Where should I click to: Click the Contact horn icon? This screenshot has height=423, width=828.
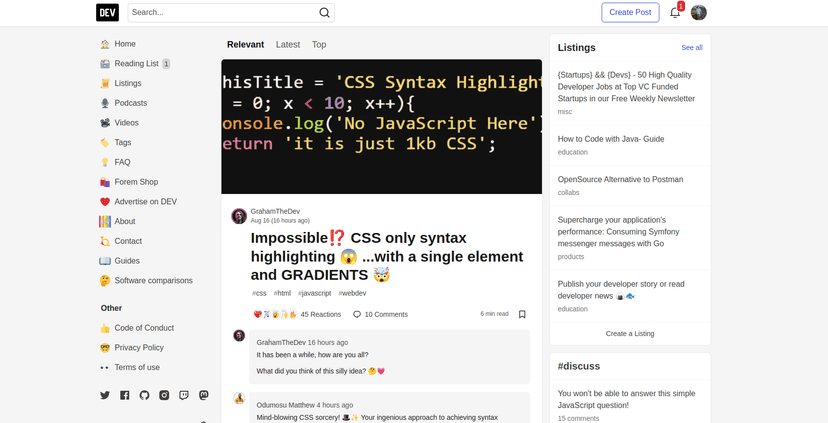[x=105, y=241]
